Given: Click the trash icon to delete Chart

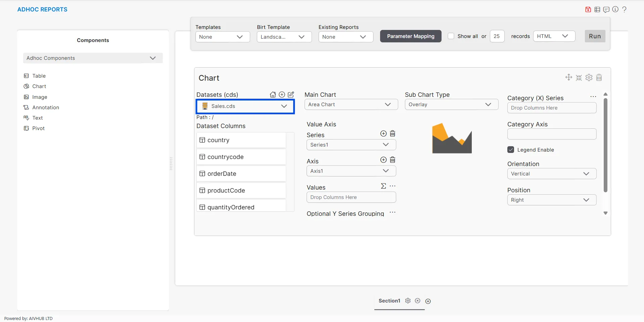Looking at the screenshot, I should point(599,78).
